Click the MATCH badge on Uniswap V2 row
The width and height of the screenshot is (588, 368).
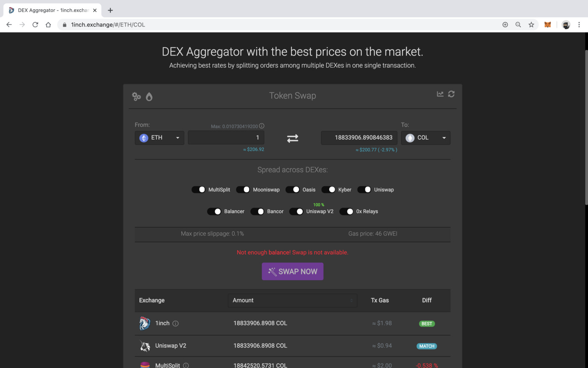(x=427, y=346)
